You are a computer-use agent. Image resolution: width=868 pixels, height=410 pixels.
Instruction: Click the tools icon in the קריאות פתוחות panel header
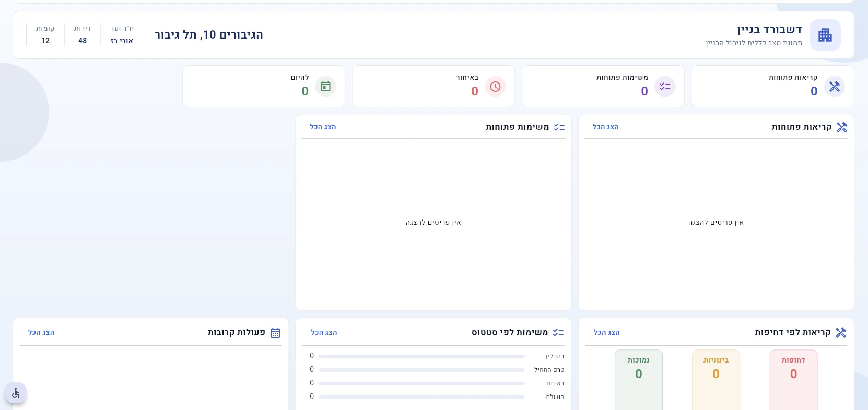842,127
